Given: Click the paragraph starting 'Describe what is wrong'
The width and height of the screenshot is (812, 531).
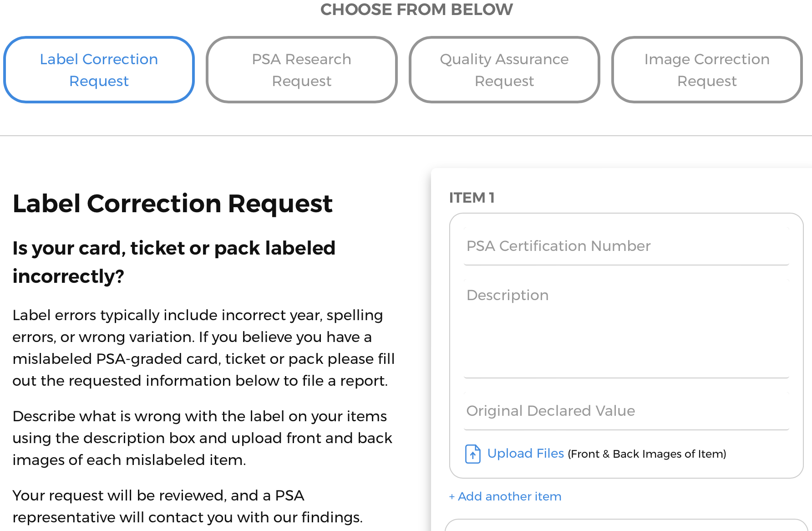Looking at the screenshot, I should click(202, 438).
